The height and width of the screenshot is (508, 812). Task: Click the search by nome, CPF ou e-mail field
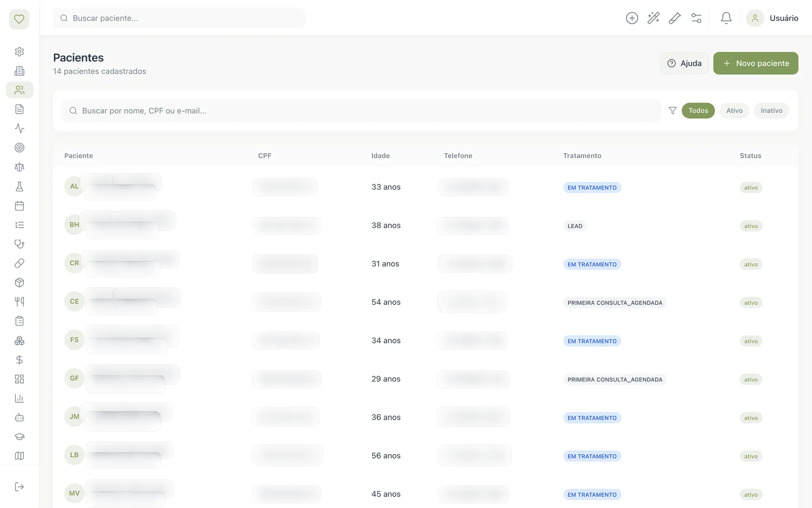click(362, 111)
